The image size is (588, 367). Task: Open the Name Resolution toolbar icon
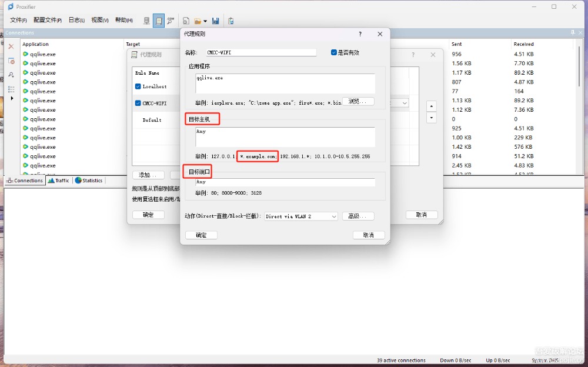point(171,21)
